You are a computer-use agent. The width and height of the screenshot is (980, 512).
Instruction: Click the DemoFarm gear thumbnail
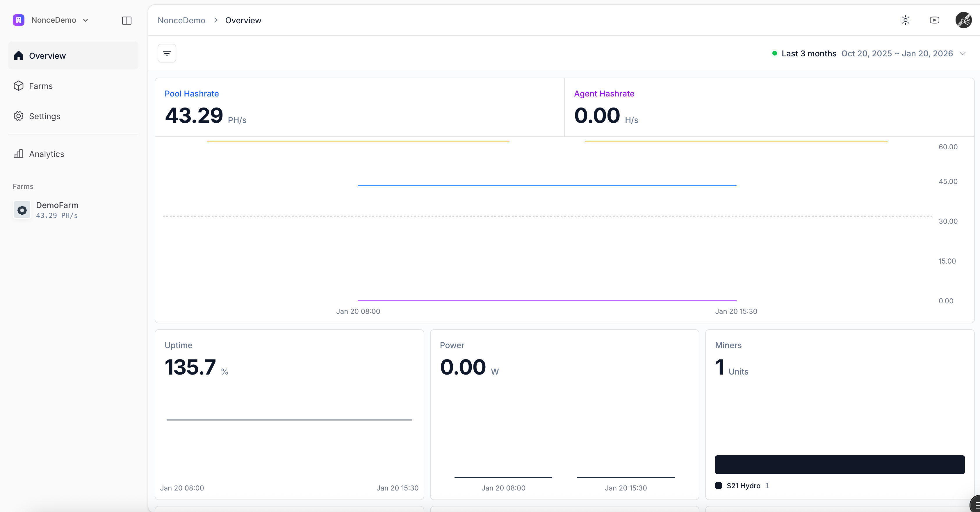point(22,210)
